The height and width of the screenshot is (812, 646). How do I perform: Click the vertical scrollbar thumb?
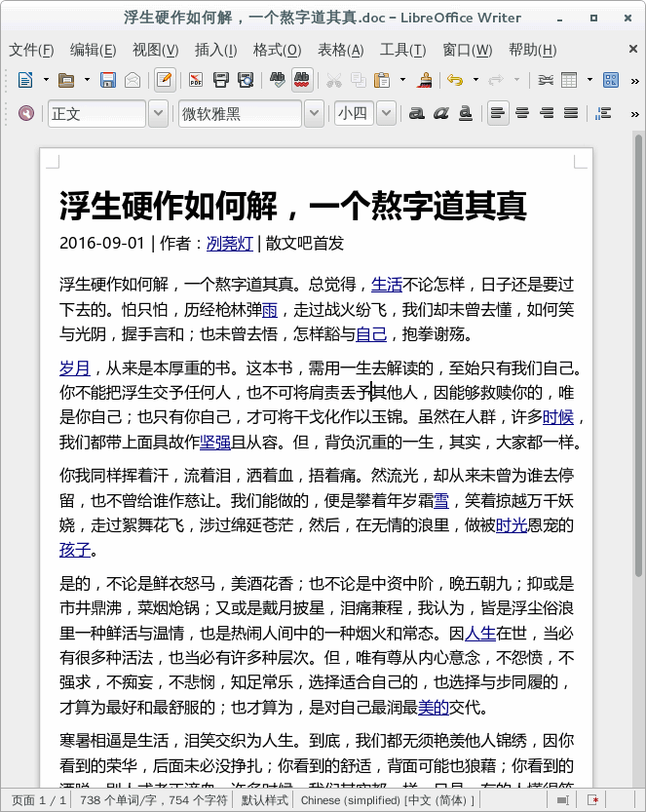tap(639, 355)
